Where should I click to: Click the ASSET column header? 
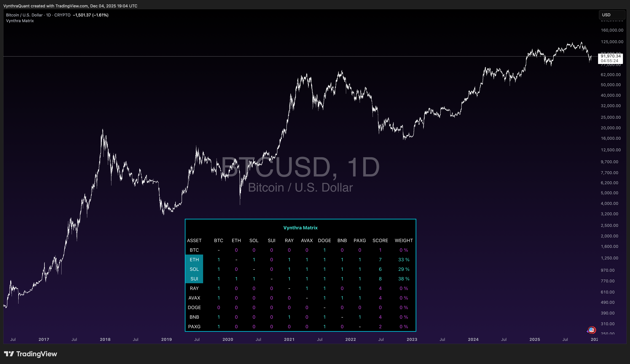pos(194,240)
